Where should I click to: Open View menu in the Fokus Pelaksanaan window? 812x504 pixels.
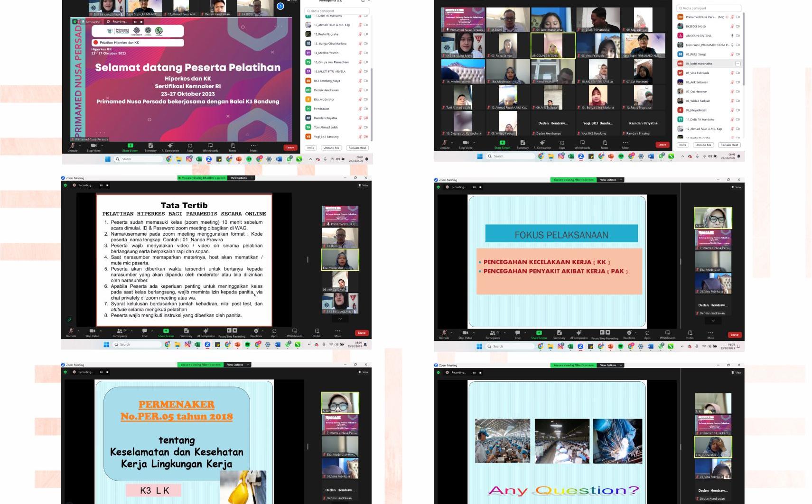[x=737, y=187]
